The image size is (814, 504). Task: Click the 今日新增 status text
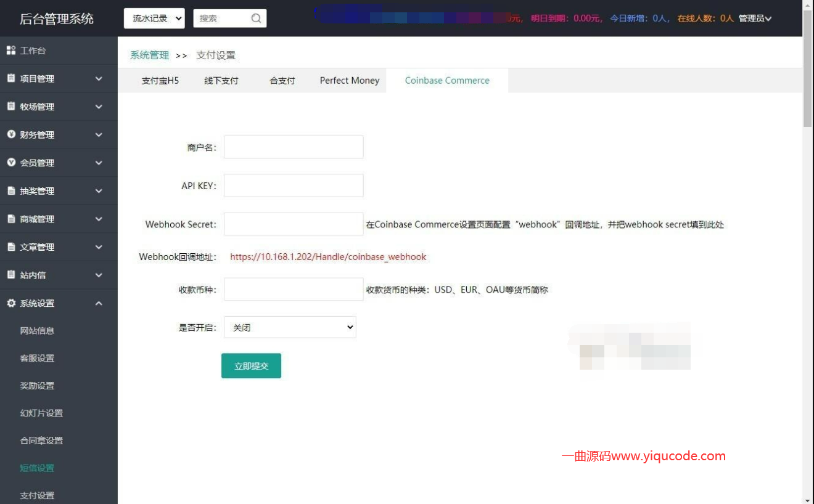click(640, 18)
